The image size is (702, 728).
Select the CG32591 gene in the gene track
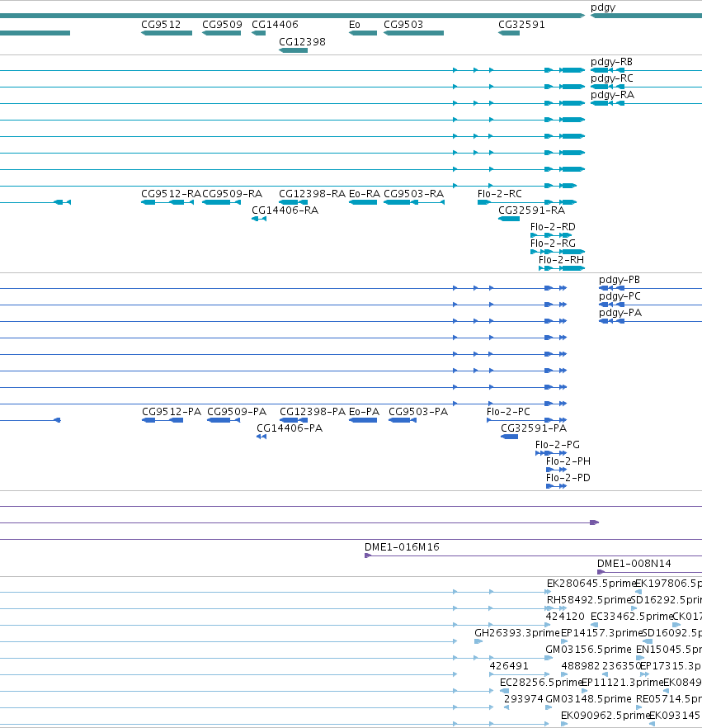coord(509,33)
